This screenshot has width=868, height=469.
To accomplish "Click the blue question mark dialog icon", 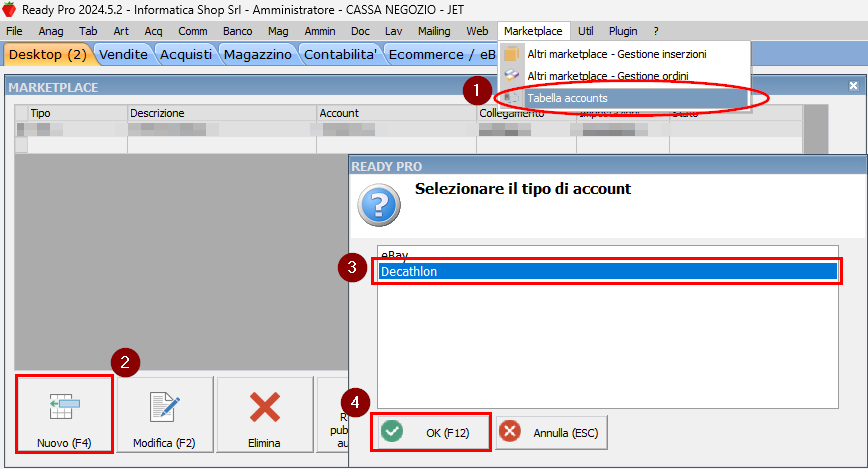I will pyautogui.click(x=379, y=205).
